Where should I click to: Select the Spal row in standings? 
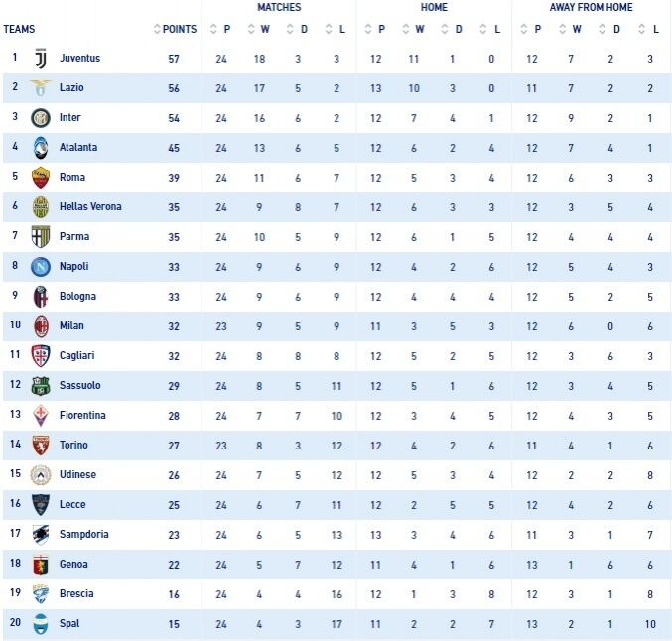pyautogui.click(x=336, y=624)
